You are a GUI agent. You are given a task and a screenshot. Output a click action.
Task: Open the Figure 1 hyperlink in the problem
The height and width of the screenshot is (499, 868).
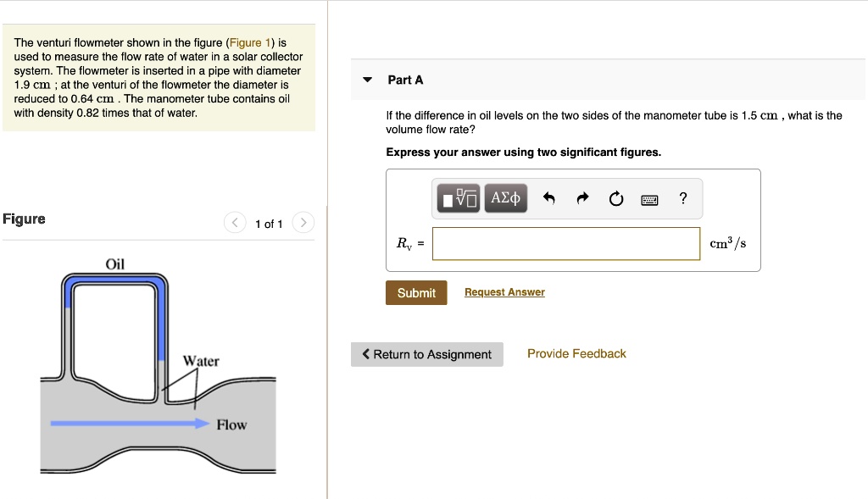coord(253,42)
